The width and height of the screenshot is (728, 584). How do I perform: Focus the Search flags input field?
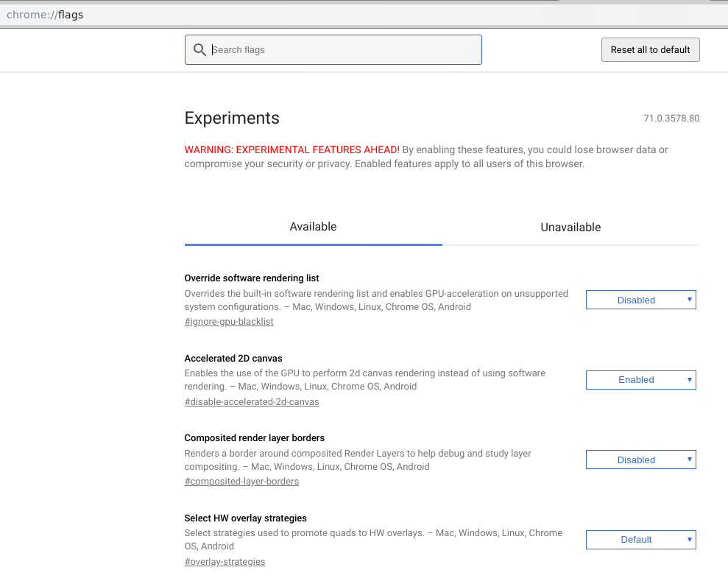click(x=333, y=50)
